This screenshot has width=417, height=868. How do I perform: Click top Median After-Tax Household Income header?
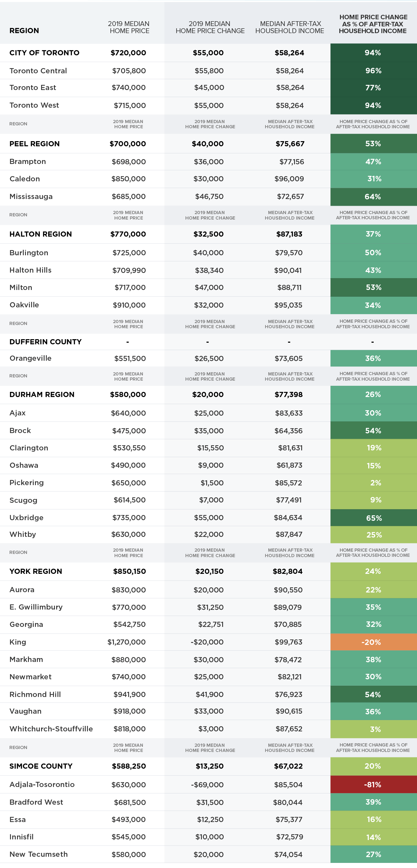click(290, 27)
